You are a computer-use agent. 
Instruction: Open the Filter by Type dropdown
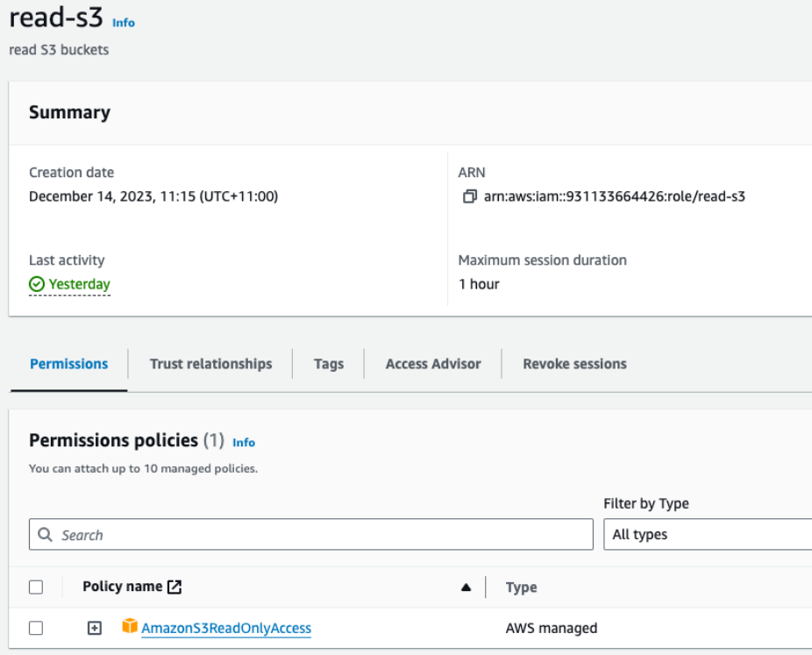pos(708,534)
